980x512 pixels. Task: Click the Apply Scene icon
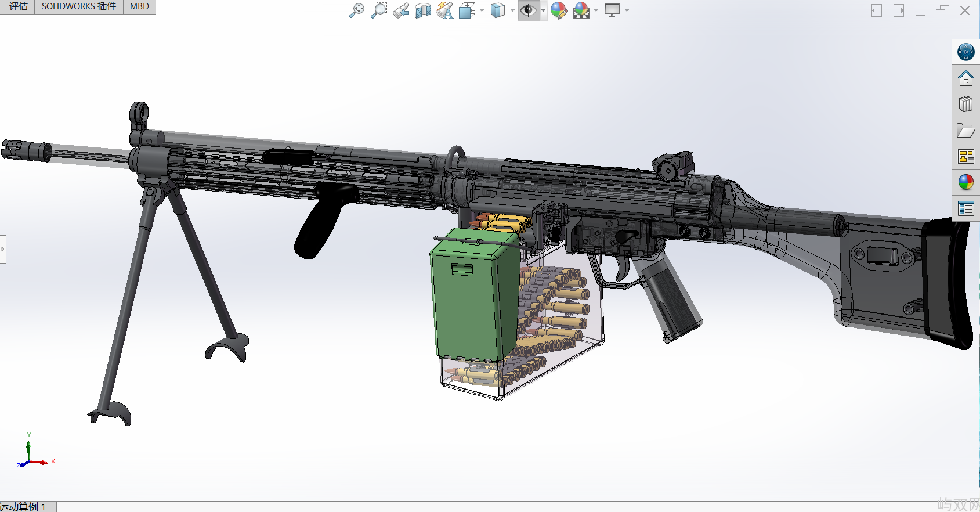(x=581, y=10)
